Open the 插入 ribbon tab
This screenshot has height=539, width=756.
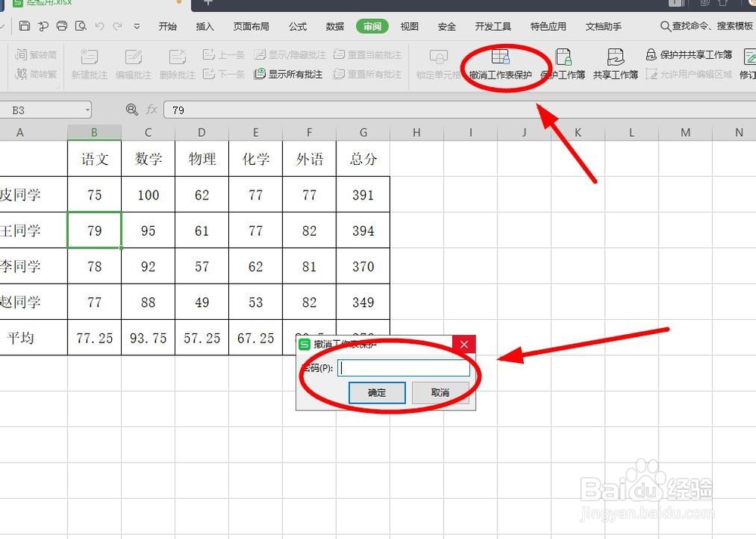pos(204,26)
